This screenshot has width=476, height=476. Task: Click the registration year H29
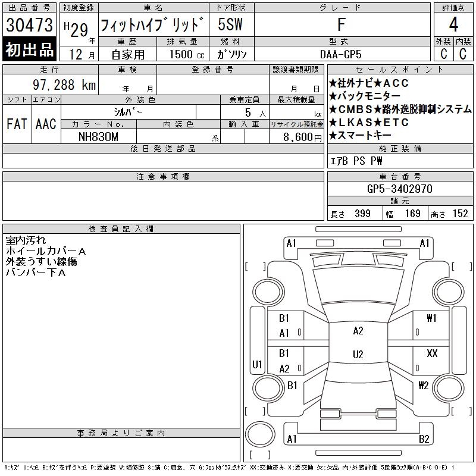coord(76,29)
